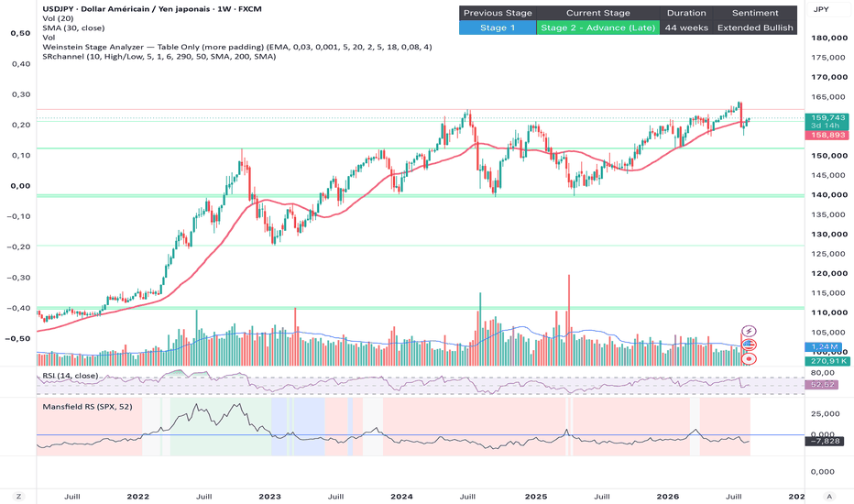Click the 52,52 RSI value label

click(x=823, y=385)
